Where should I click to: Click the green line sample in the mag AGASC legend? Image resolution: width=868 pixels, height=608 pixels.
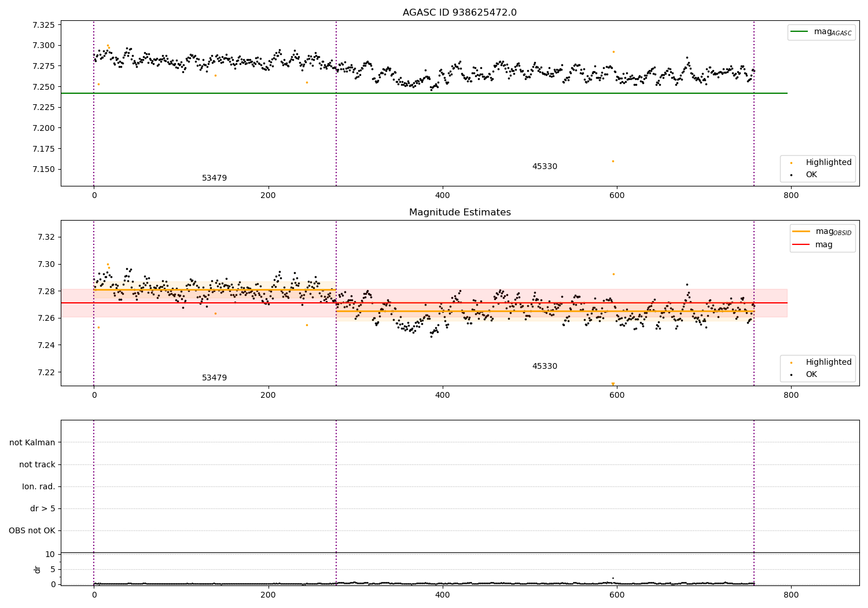(x=800, y=32)
